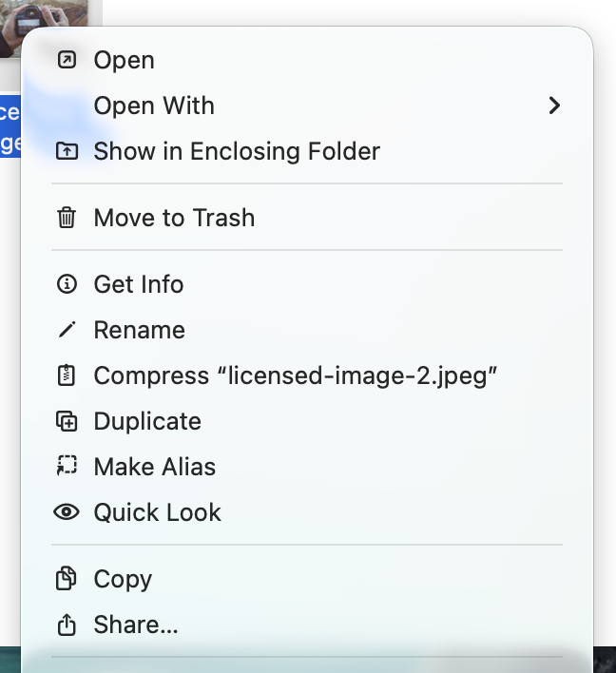
Task: Click the highlighted blue file name label
Action: [10, 126]
